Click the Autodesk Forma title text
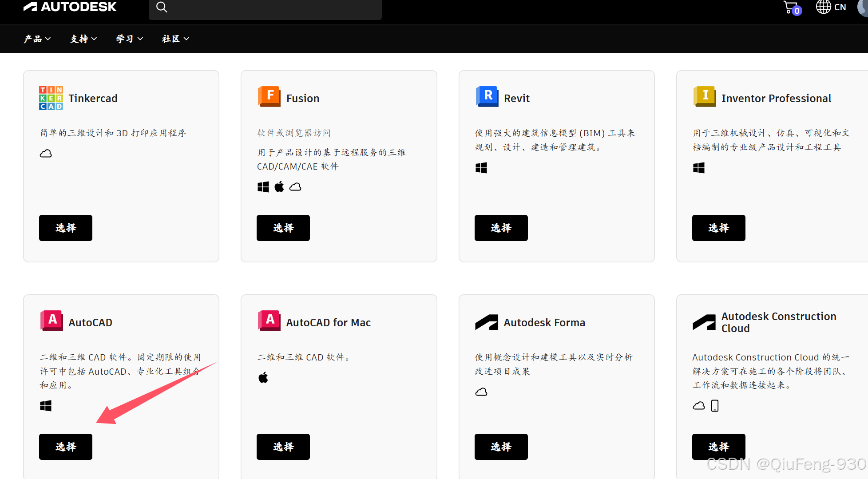 click(x=544, y=323)
